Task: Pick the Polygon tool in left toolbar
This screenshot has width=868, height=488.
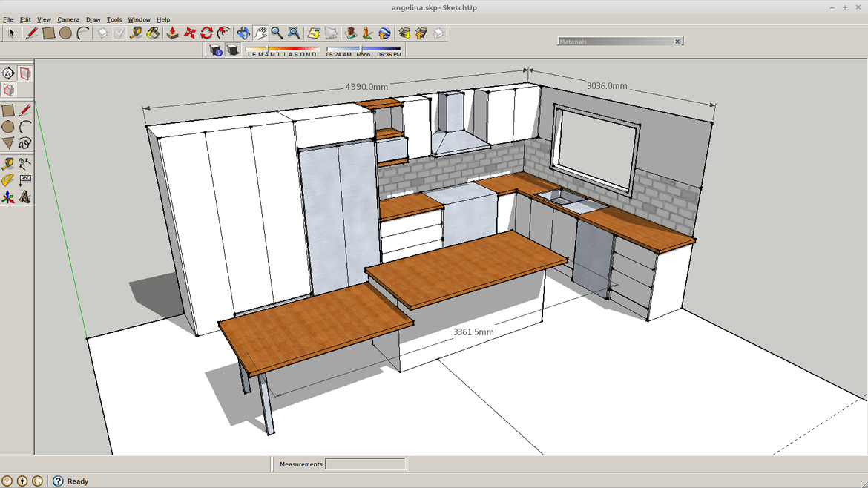Action: [8, 143]
